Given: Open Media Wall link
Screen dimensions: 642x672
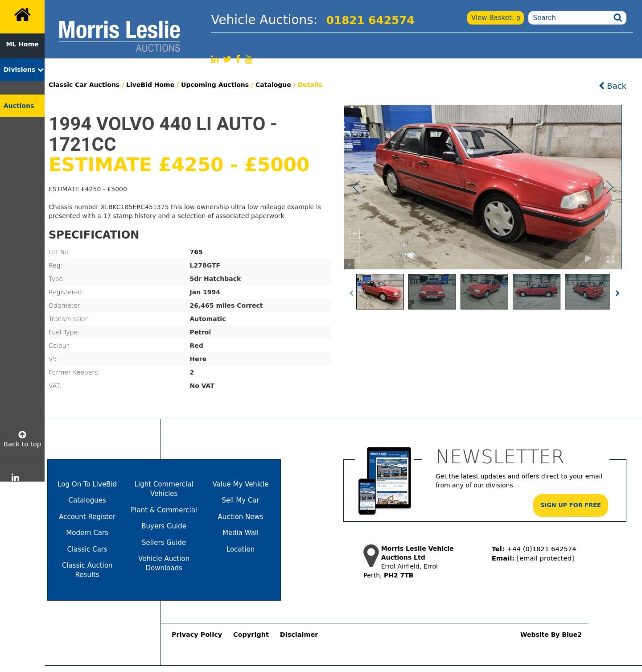Looking at the screenshot, I should coord(240,533).
